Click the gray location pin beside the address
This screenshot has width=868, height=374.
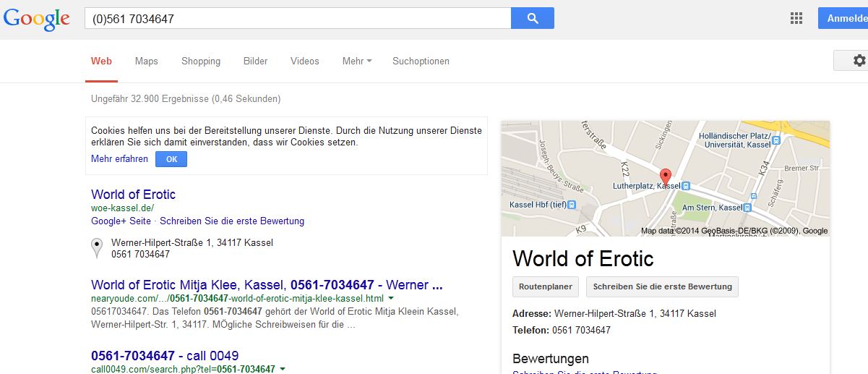[96, 248]
